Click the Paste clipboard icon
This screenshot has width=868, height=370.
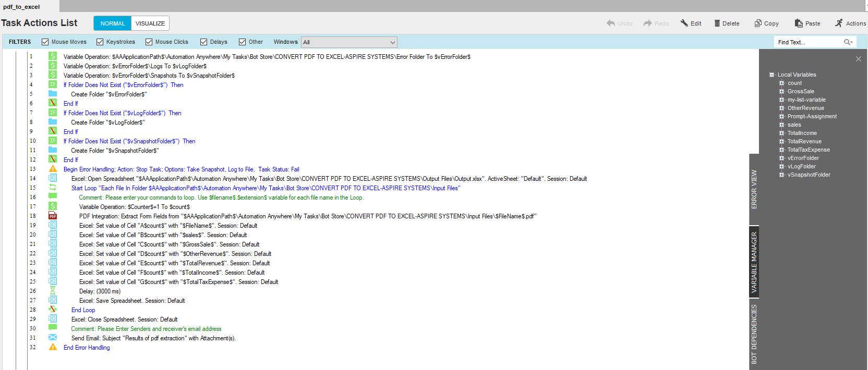click(x=799, y=23)
